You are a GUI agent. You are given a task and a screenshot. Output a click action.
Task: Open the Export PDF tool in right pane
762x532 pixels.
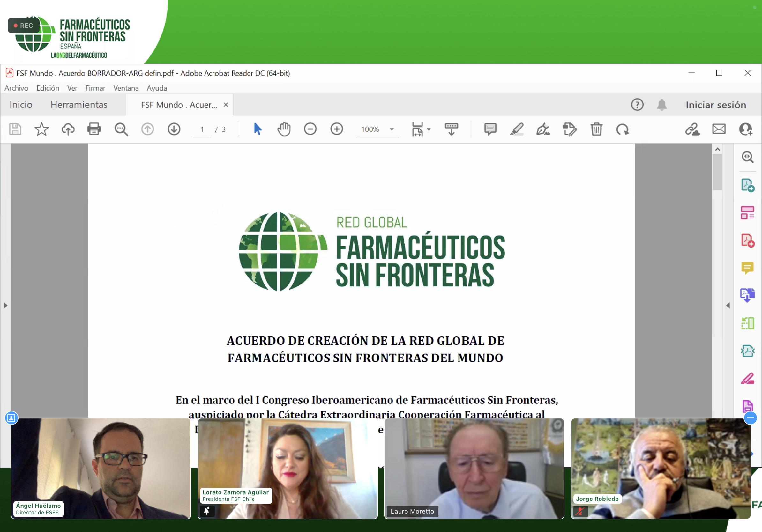tap(748, 185)
